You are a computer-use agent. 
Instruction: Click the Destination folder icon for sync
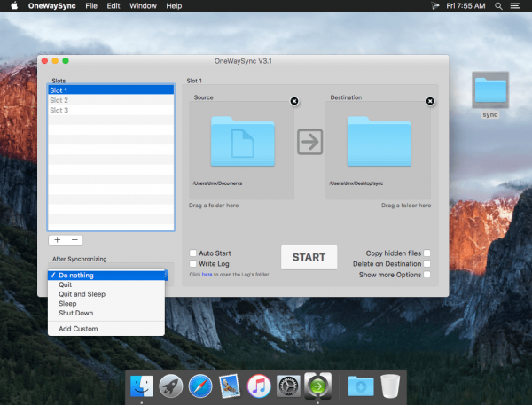coord(379,141)
